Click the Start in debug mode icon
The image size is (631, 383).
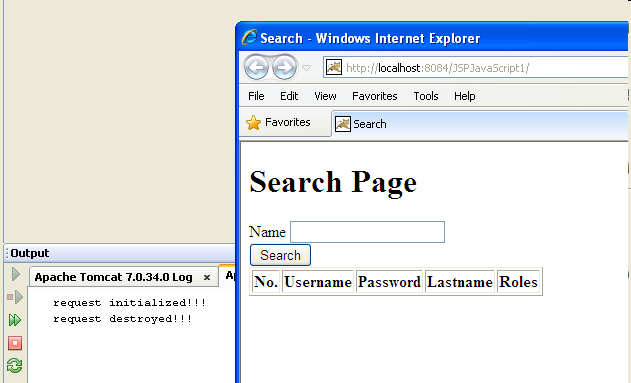pos(15,297)
